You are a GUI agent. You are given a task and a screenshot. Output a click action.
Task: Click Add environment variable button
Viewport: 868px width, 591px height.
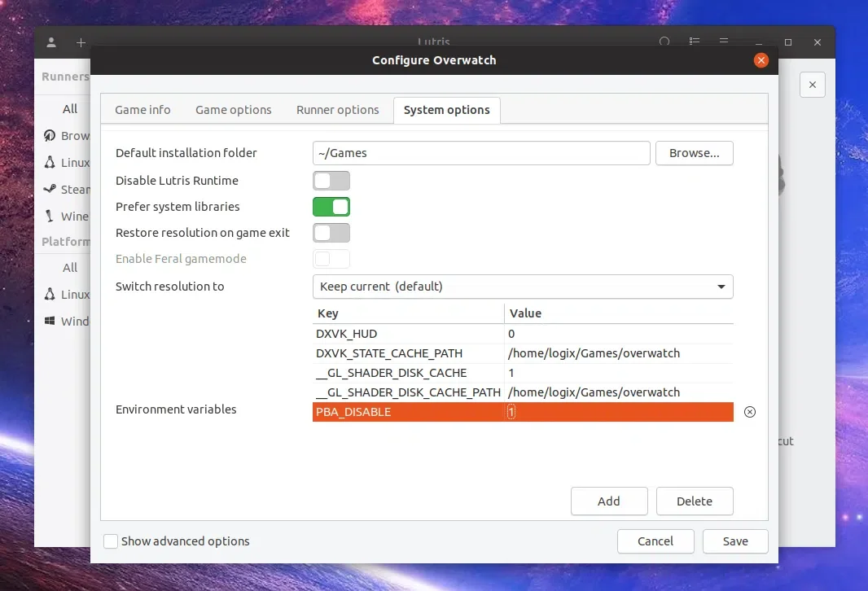[609, 501]
